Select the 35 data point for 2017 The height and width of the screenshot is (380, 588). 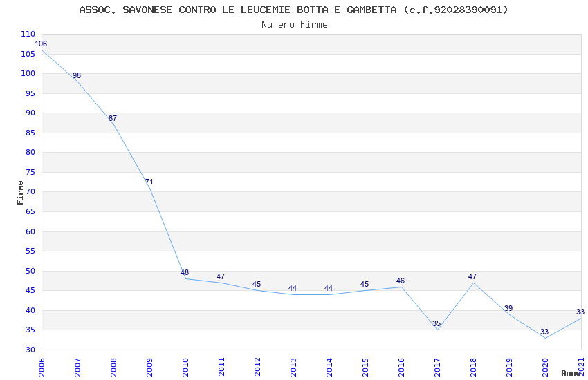[437, 323]
